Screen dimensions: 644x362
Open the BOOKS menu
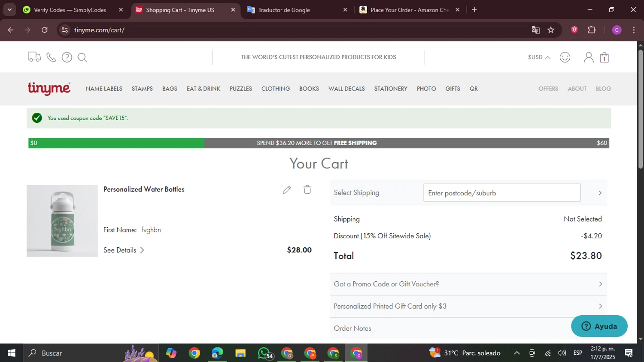[309, 88]
